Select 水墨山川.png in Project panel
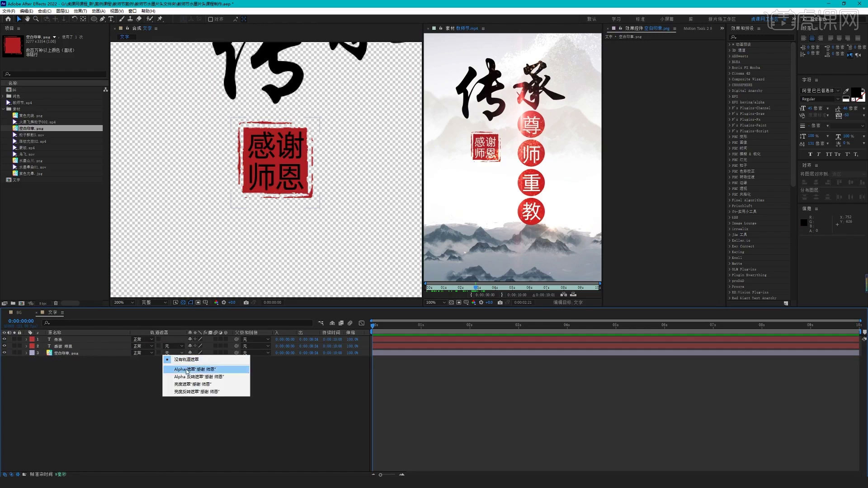 pos(31,161)
